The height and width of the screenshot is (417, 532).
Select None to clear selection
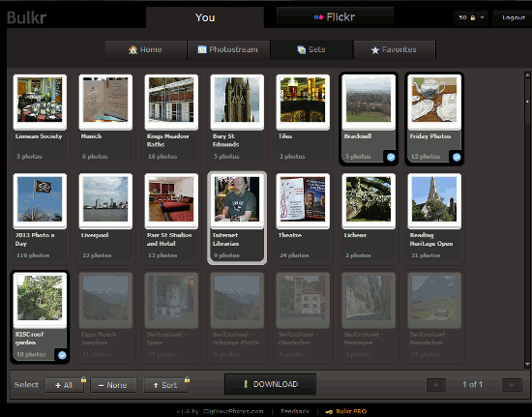click(113, 385)
